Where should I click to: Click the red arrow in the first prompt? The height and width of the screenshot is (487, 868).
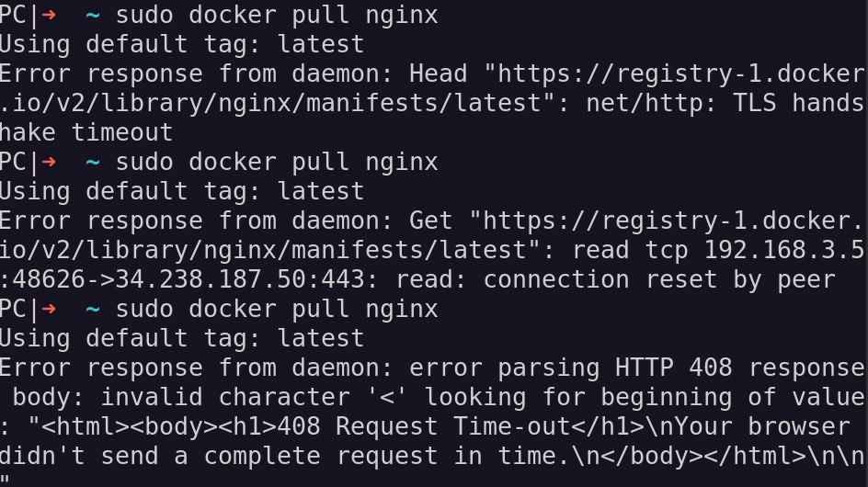point(49,15)
